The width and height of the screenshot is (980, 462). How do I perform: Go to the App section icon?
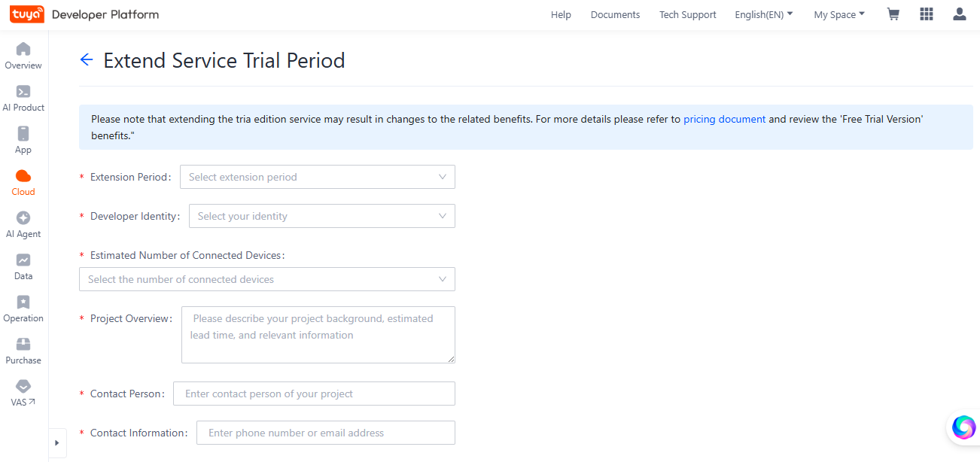(23, 133)
